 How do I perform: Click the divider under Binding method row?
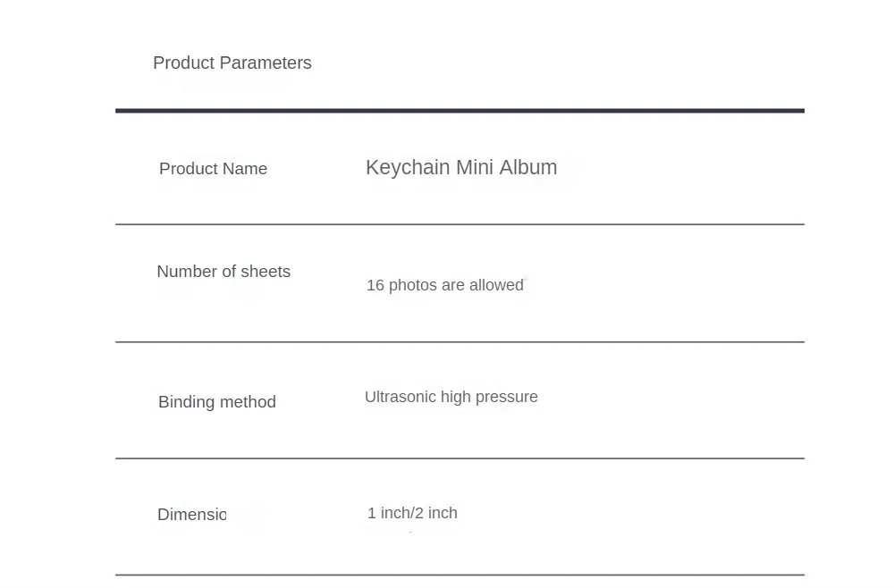[460, 458]
